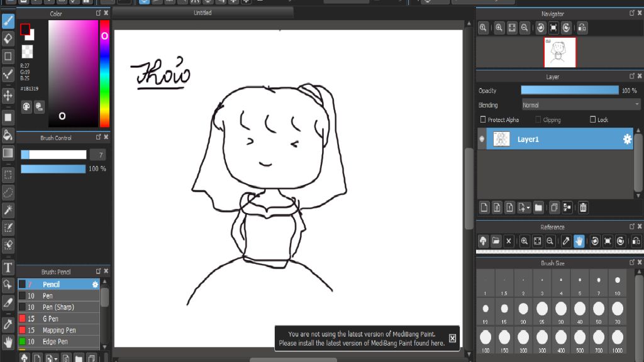Choose brush size 1000 preset

[618, 341]
